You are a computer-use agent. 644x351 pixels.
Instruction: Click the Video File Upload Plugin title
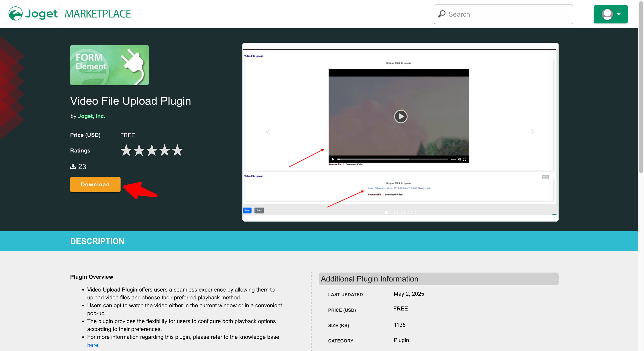pos(131,101)
